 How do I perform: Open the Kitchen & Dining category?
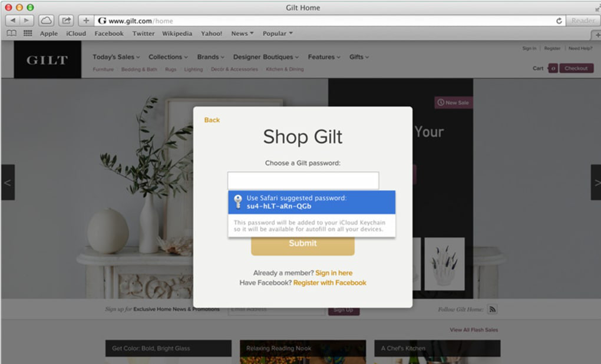(x=285, y=70)
